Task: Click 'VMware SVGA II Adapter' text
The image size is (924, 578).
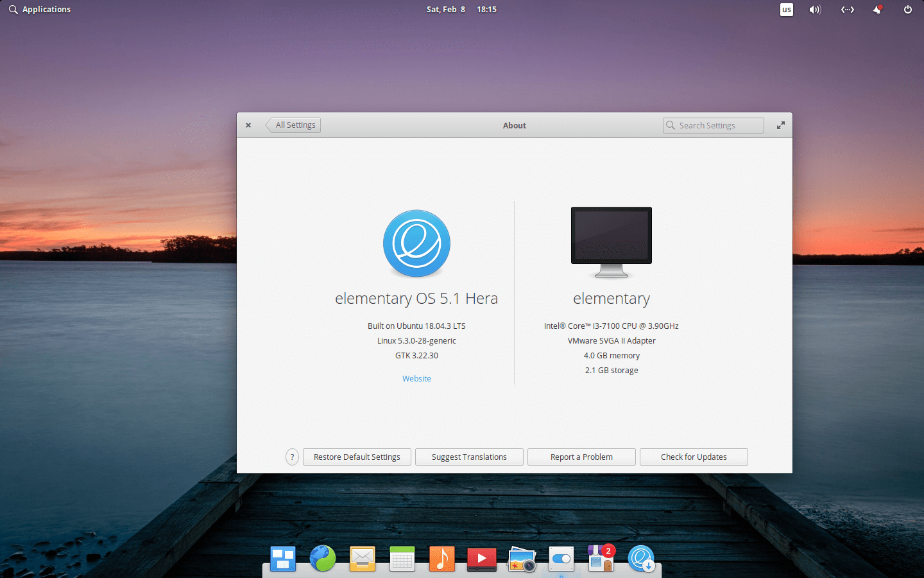Action: 612,340
